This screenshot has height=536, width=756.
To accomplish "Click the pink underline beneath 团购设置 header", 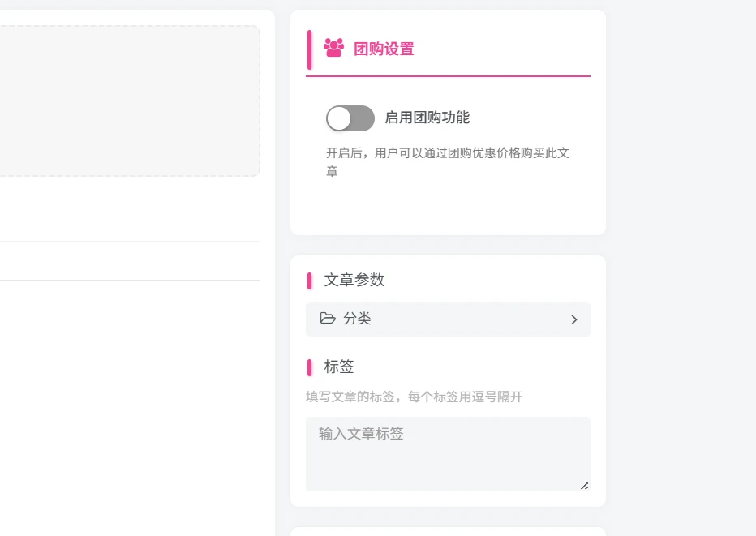I will pos(448,75).
